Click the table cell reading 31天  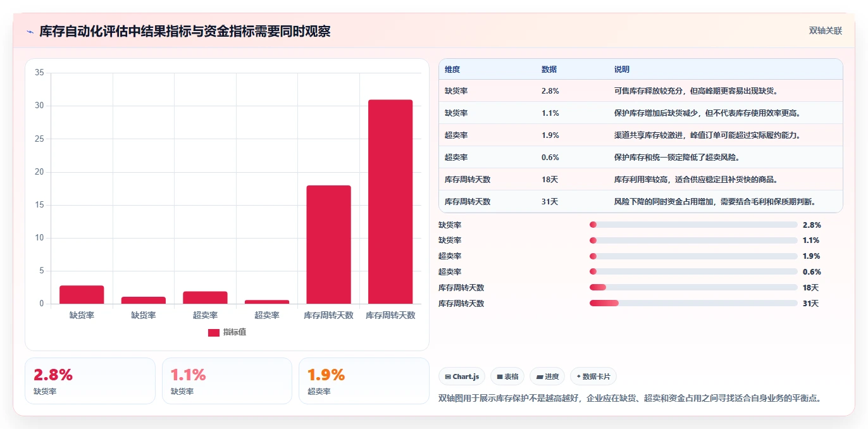[550, 202]
